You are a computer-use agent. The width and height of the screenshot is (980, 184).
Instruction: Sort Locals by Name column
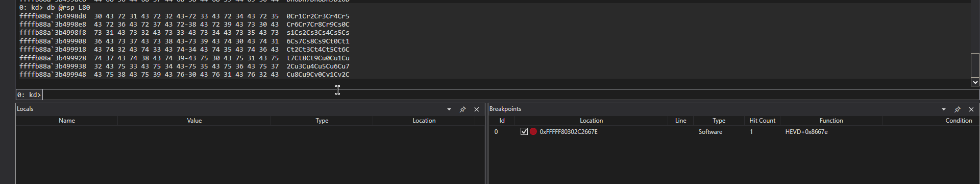click(67, 121)
